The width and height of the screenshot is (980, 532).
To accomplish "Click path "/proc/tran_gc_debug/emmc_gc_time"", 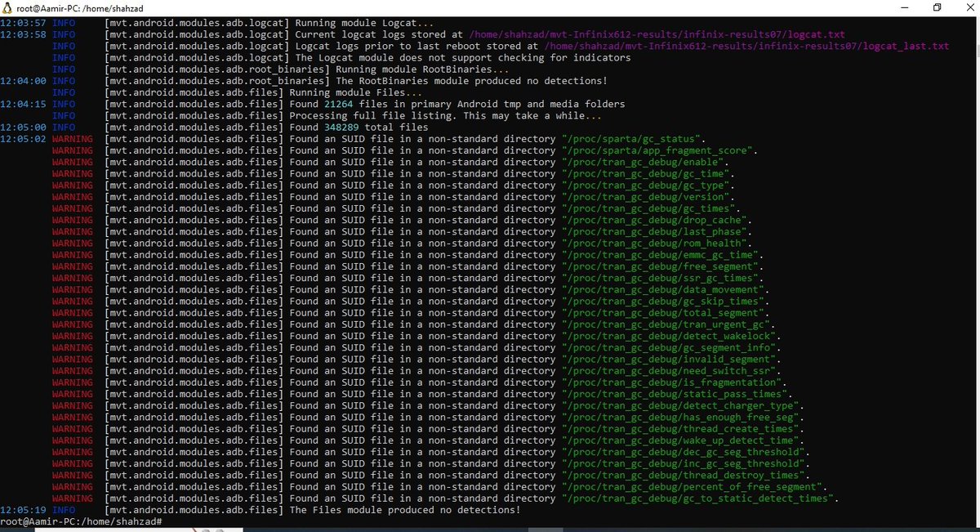I will [x=661, y=255].
